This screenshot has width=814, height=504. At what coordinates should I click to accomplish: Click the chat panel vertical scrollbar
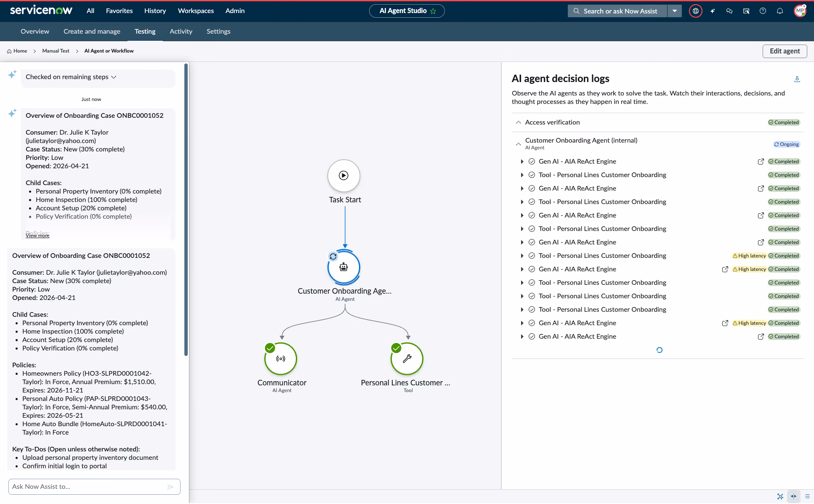[186, 210]
